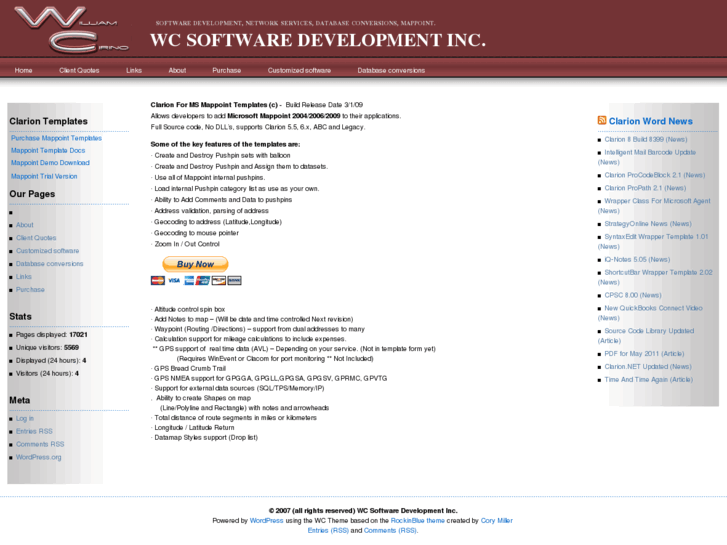
Task: Click 'Zoom In / Out Control' feature text
Action: tap(187, 244)
